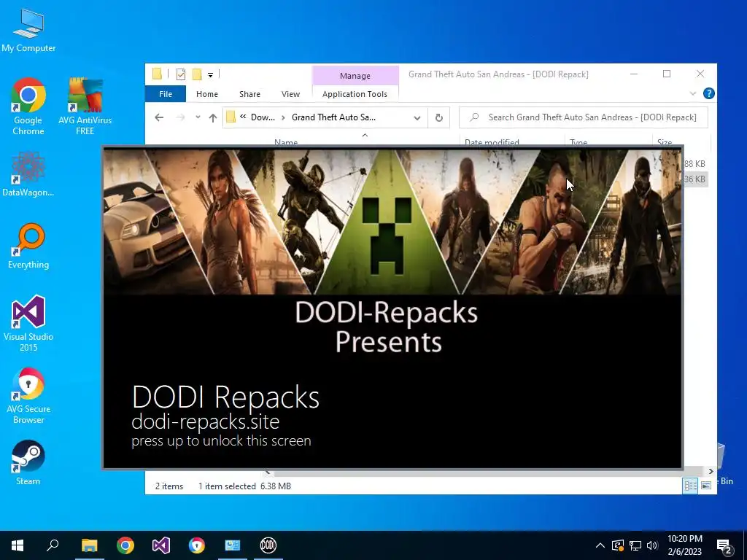The height and width of the screenshot is (560, 747).
Task: Launch the AVG Secure Browser desktop shortcut
Action: click(28, 395)
